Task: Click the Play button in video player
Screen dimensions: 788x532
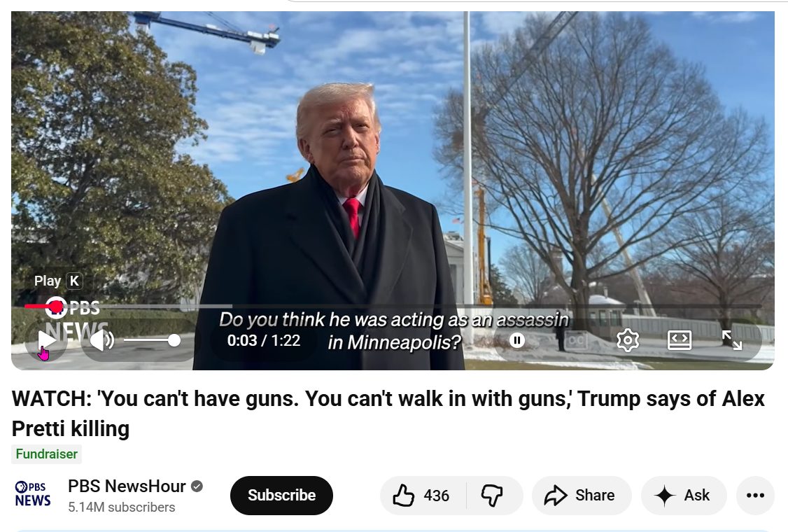Action: click(45, 340)
